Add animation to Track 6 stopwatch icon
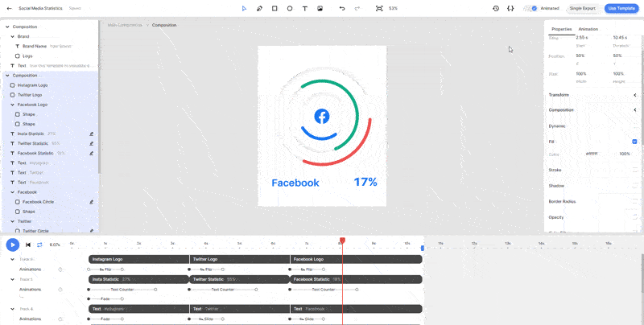Viewport: 644px width, 325px height. pos(60,269)
